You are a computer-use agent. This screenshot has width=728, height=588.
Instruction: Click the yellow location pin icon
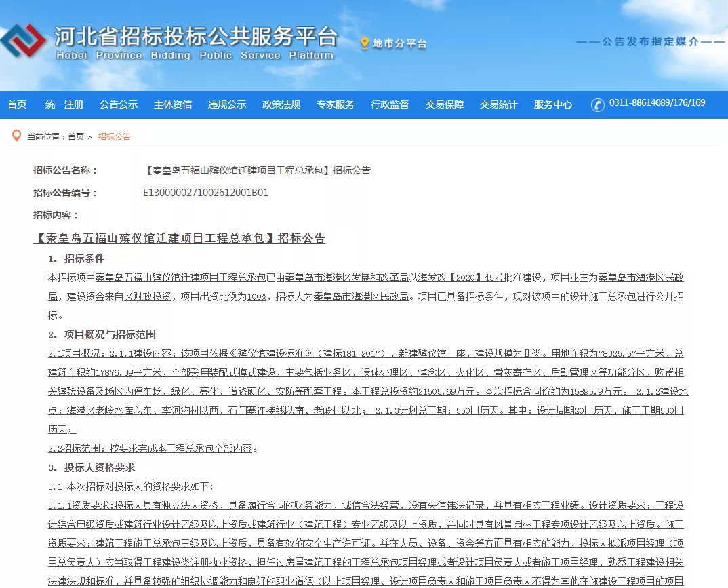[x=365, y=44]
